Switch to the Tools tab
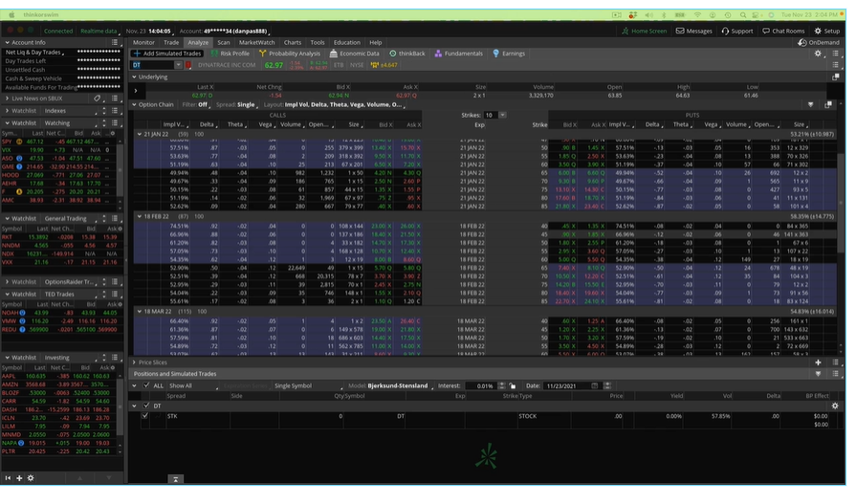 click(x=318, y=43)
